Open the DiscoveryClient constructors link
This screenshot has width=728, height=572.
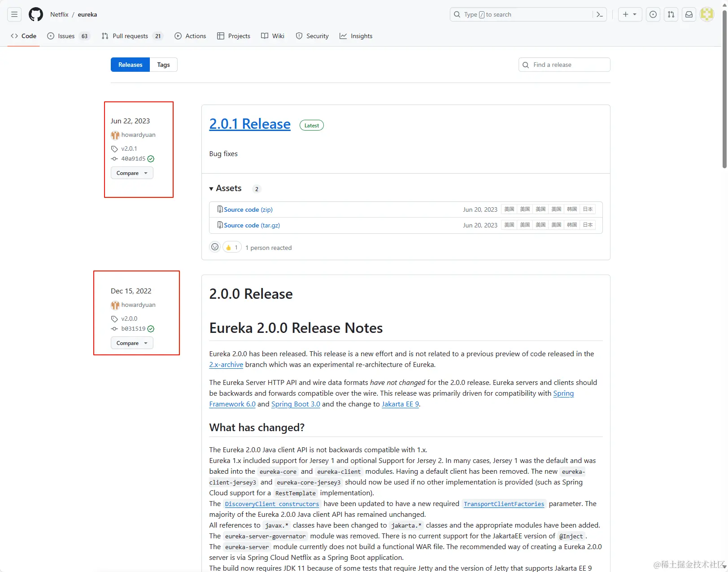click(272, 504)
